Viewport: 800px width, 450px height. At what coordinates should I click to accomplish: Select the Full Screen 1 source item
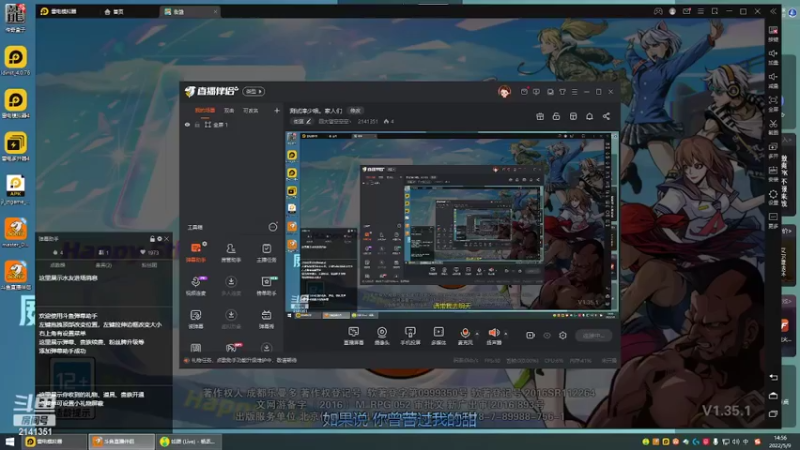click(220, 124)
